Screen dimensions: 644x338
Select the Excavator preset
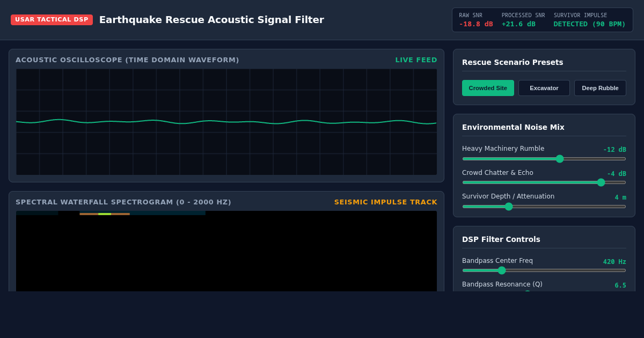544,88
